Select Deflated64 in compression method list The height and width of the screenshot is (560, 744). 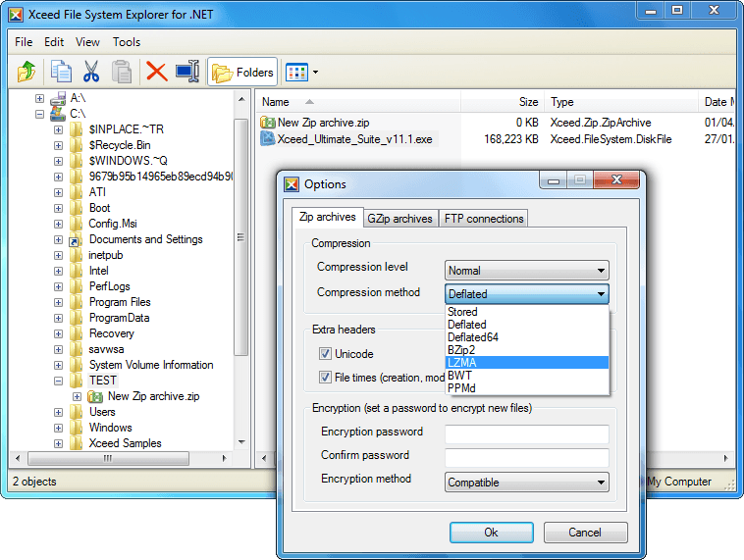click(527, 337)
